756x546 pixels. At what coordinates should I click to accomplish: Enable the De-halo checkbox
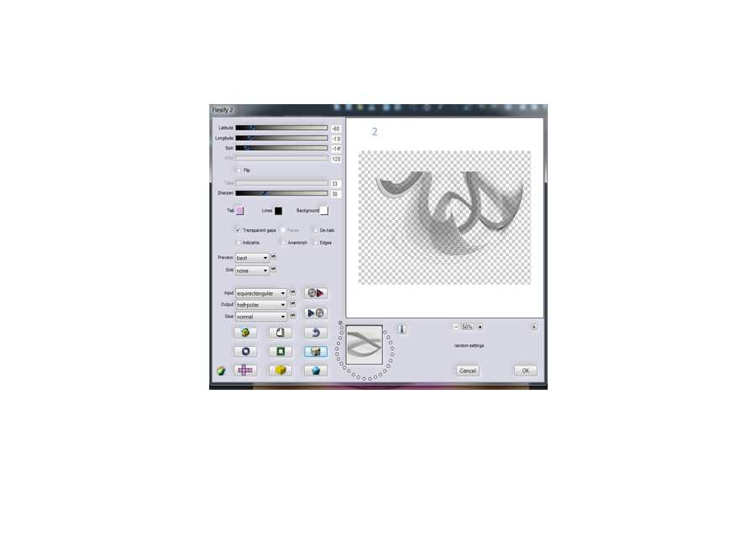click(316, 229)
